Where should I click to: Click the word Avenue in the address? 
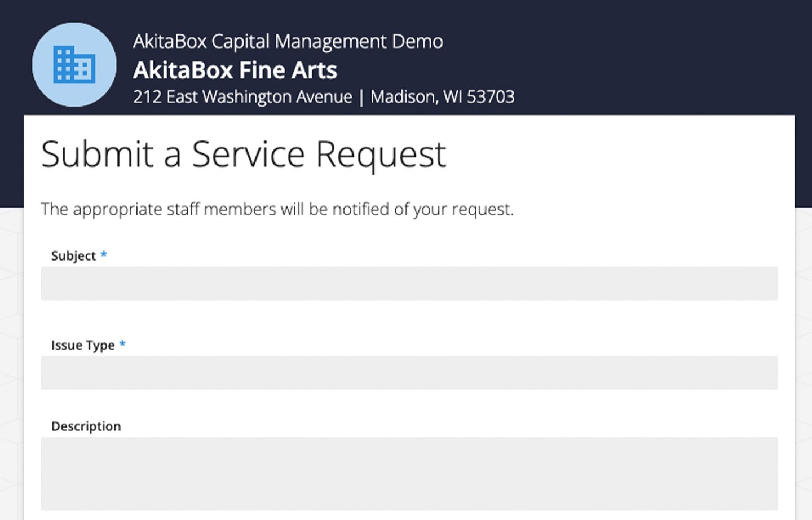[324, 97]
